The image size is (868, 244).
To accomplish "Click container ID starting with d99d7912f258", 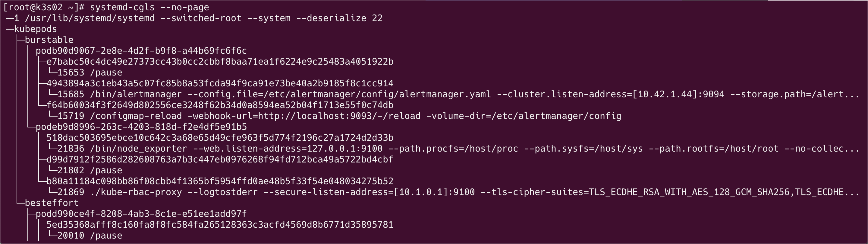I will pos(220,159).
